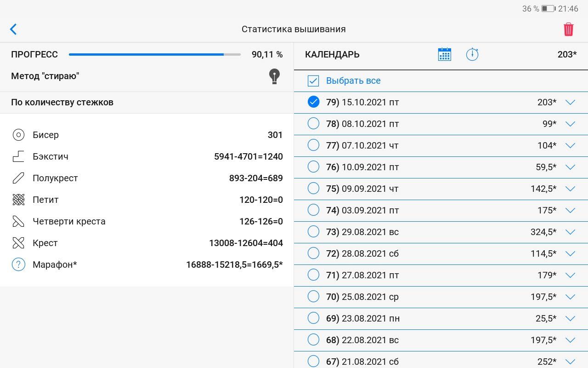Click the Выбрать все text link
588x368 pixels.
click(x=353, y=81)
